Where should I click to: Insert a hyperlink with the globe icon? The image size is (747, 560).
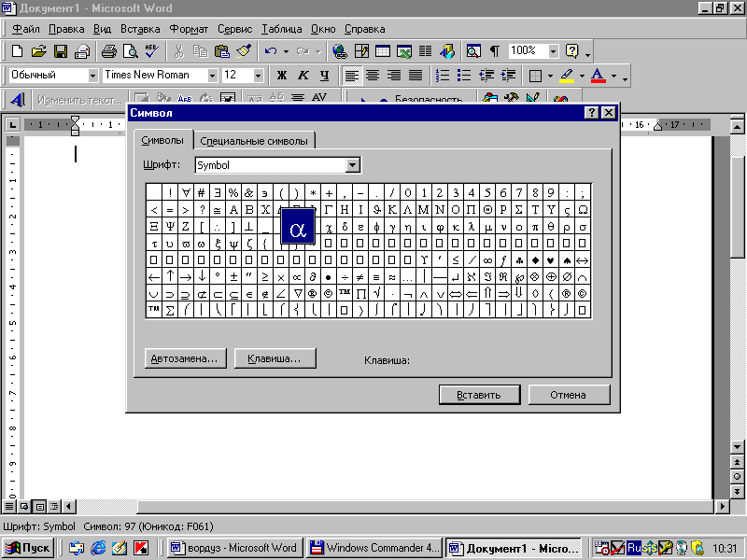tap(340, 51)
